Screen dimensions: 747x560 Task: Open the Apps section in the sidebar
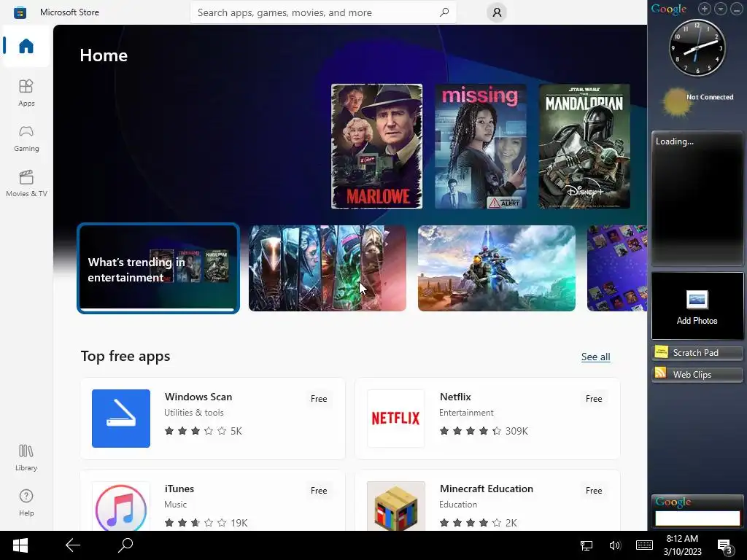tap(26, 93)
